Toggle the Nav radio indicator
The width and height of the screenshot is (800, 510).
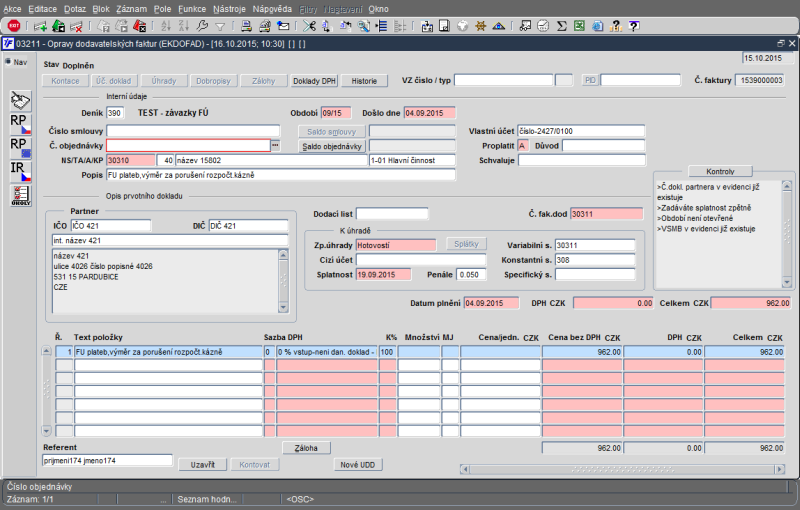click(10, 62)
